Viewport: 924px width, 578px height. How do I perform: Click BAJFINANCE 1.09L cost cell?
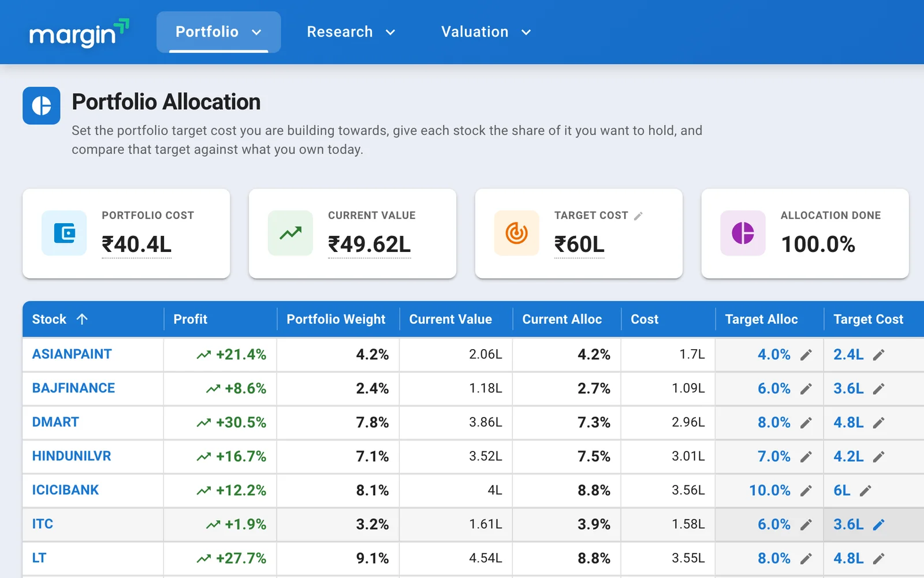pos(668,388)
